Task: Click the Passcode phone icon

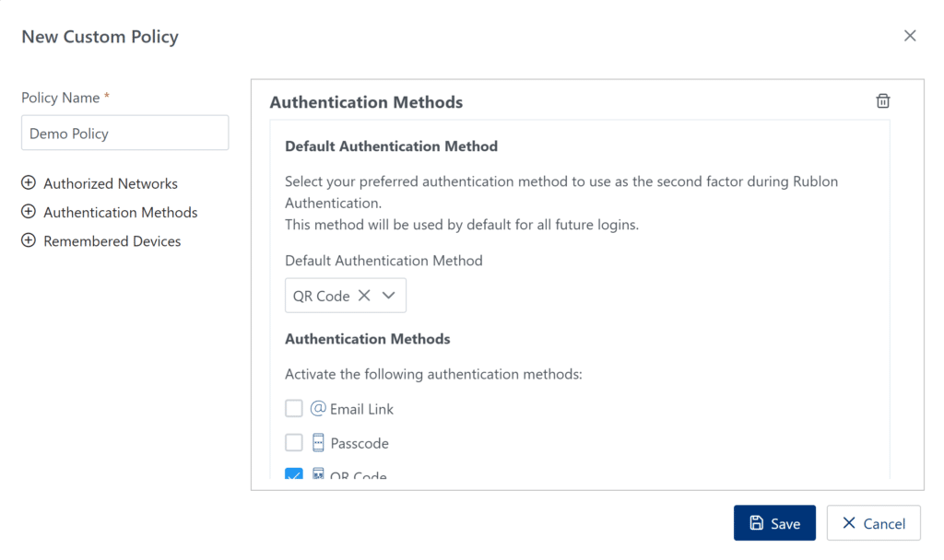Action: (x=318, y=443)
